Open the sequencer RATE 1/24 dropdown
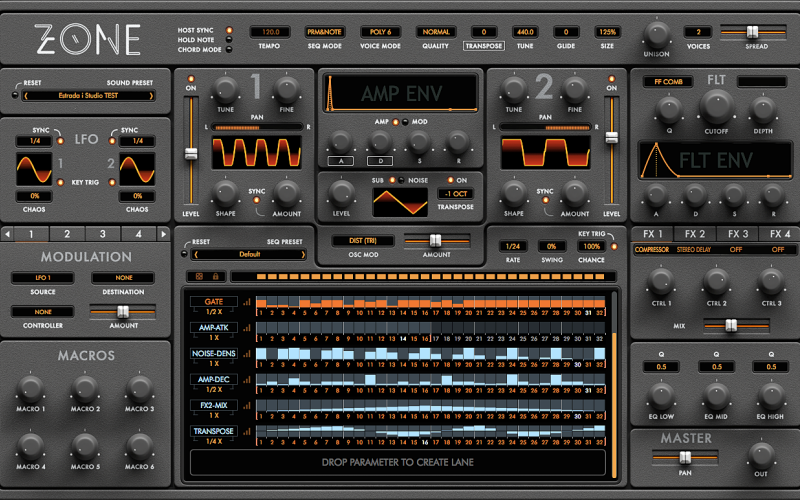This screenshot has height=500, width=800. tap(513, 246)
